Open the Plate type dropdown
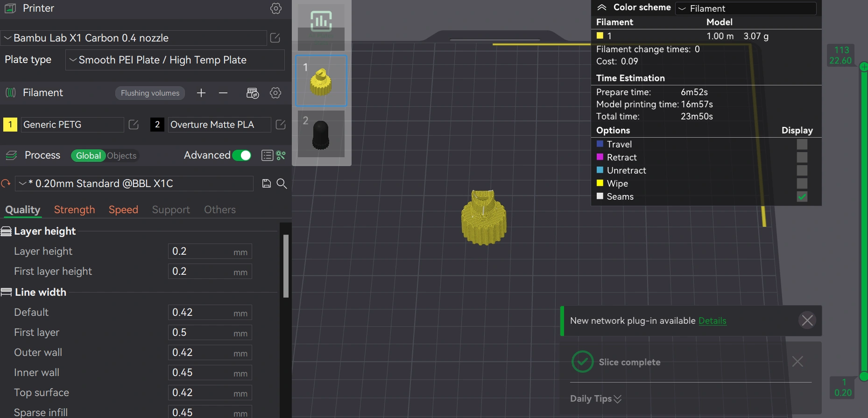 tap(175, 60)
